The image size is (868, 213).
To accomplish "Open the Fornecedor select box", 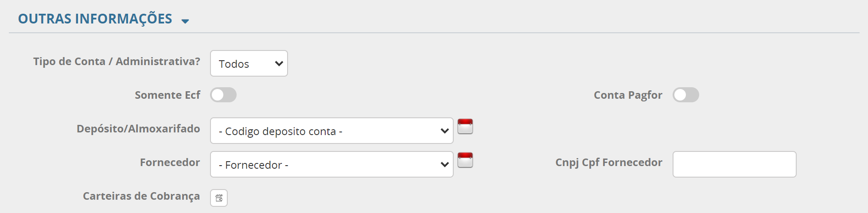I will click(x=331, y=164).
